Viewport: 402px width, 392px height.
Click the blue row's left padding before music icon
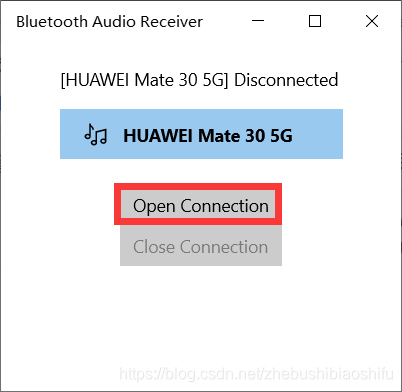click(x=71, y=134)
